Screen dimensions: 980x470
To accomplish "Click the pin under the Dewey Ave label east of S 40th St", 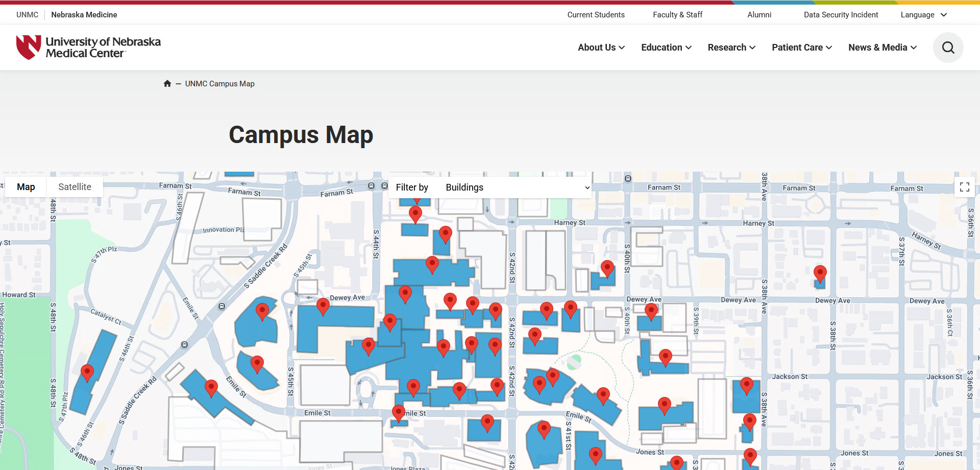I will (x=651, y=312).
